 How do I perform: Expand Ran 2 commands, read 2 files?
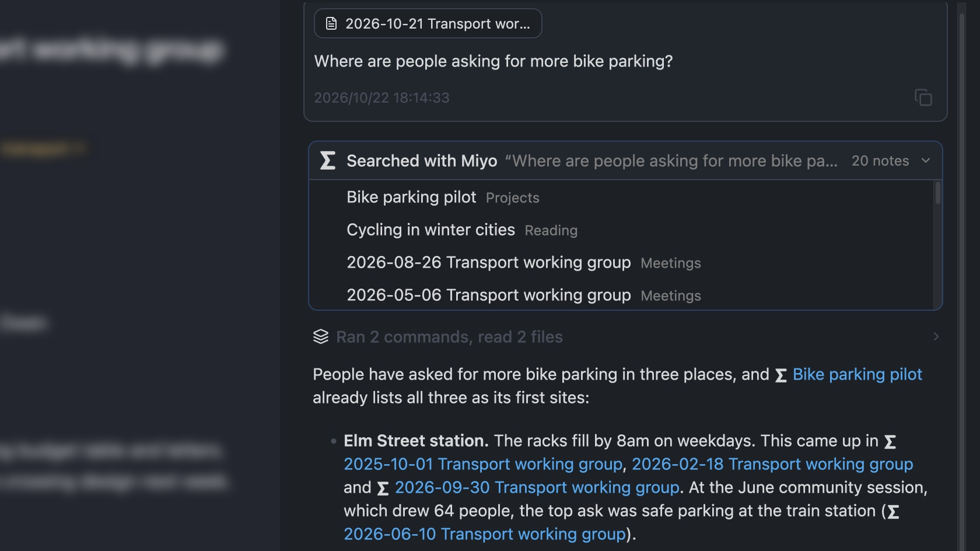click(x=449, y=336)
